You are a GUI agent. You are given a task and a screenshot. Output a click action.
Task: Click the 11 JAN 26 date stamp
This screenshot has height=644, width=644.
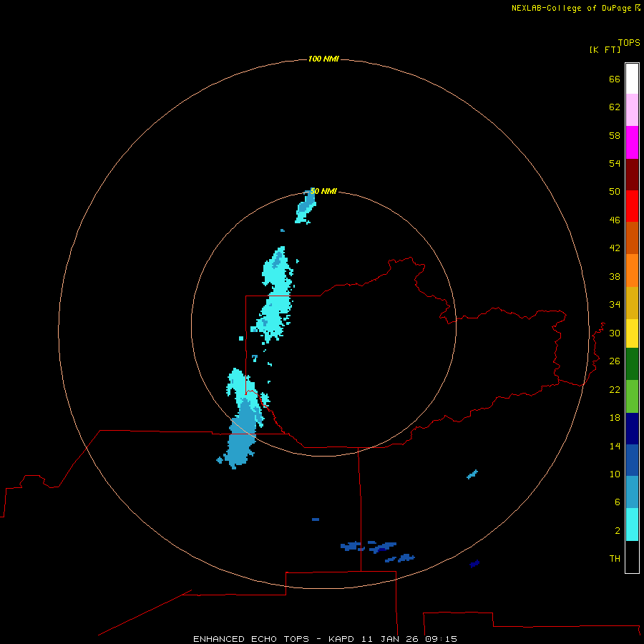click(x=391, y=639)
